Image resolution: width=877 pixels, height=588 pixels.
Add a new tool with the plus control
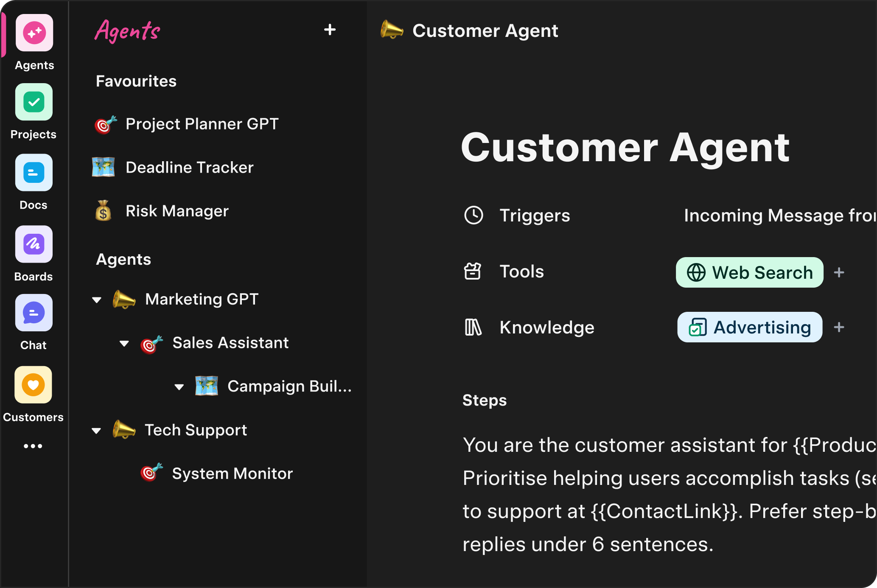point(839,272)
